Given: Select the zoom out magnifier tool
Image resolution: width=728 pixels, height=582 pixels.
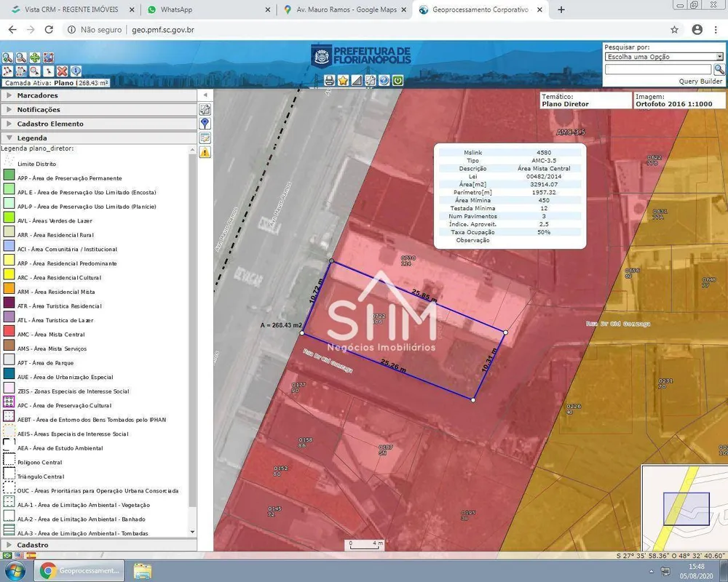Looking at the screenshot, I should (21, 57).
